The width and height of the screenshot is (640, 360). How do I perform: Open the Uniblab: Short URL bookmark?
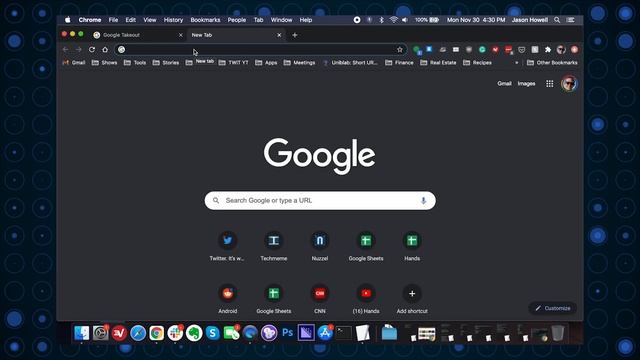coord(350,63)
